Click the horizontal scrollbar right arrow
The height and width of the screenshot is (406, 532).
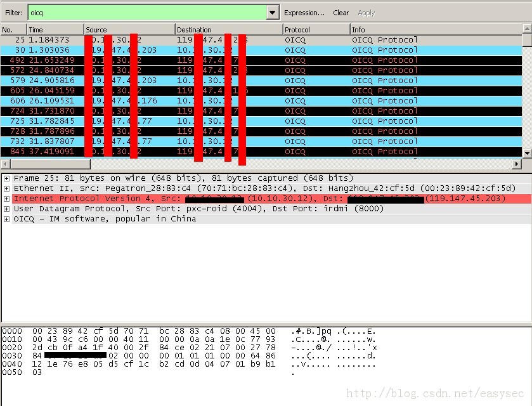coord(516,164)
